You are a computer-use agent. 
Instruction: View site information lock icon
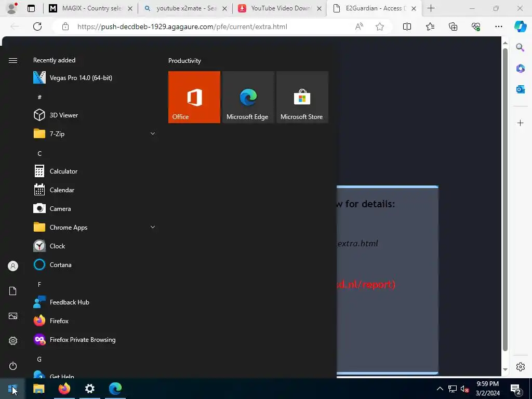(65, 26)
